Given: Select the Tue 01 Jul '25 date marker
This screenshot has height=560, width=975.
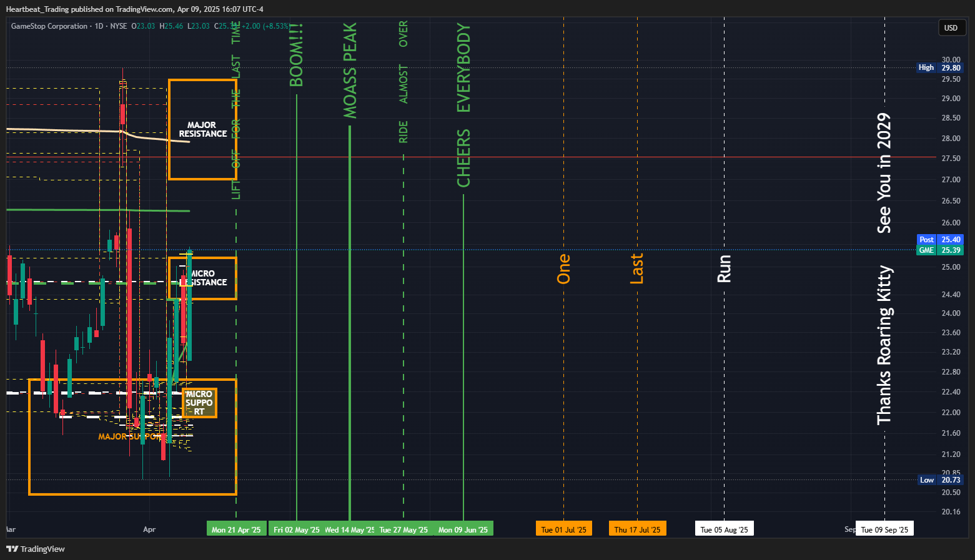Looking at the screenshot, I should (x=564, y=529).
